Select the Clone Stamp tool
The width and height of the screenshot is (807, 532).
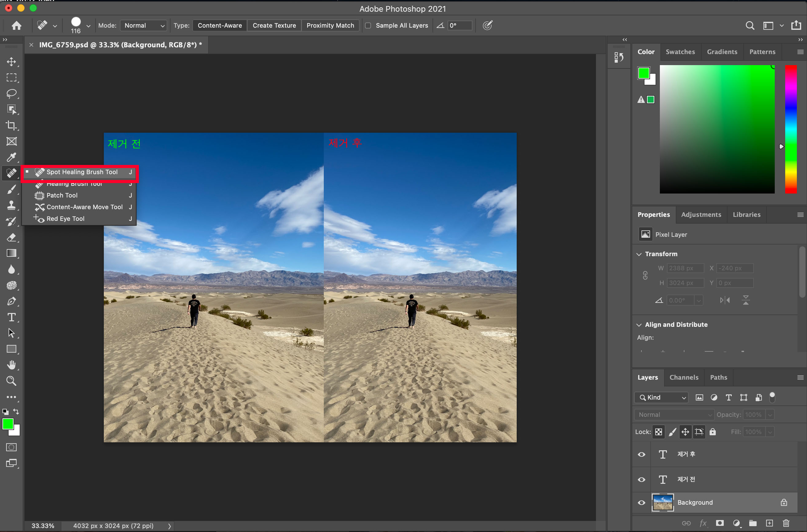(12, 205)
